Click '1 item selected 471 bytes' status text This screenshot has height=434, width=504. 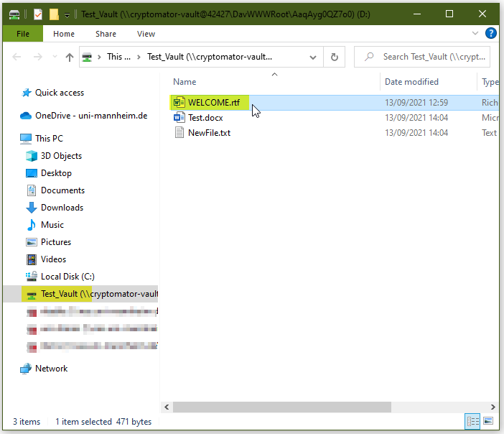(103, 422)
